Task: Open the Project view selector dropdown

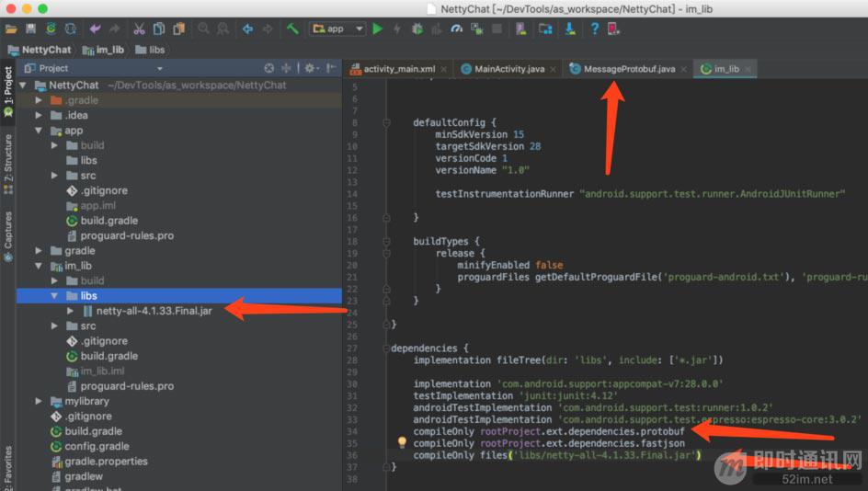Action: point(159,68)
